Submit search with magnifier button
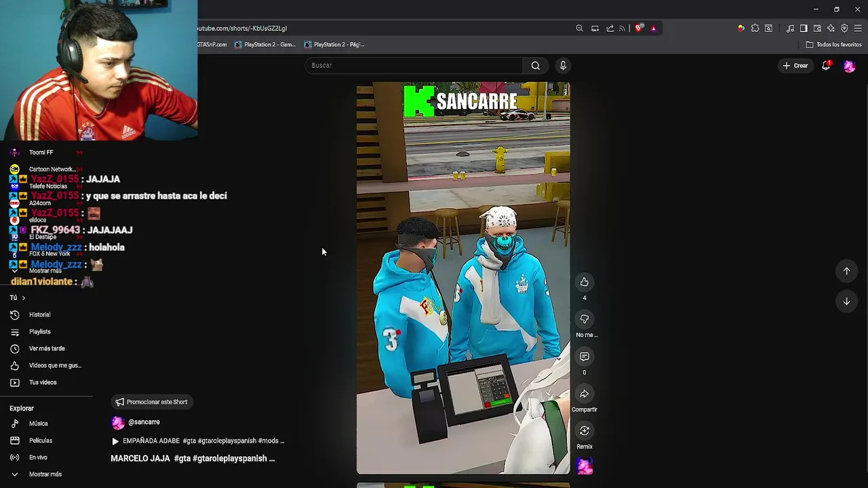 (536, 66)
